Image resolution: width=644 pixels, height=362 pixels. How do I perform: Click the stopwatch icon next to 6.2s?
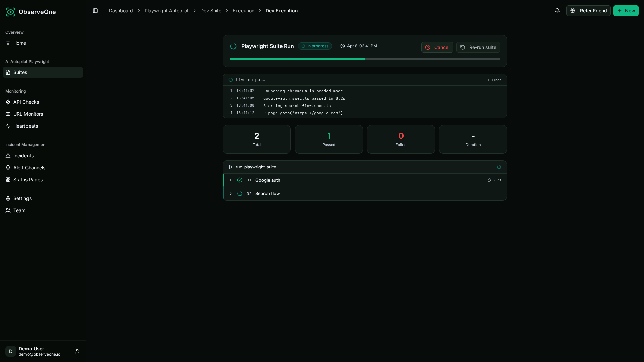click(489, 180)
